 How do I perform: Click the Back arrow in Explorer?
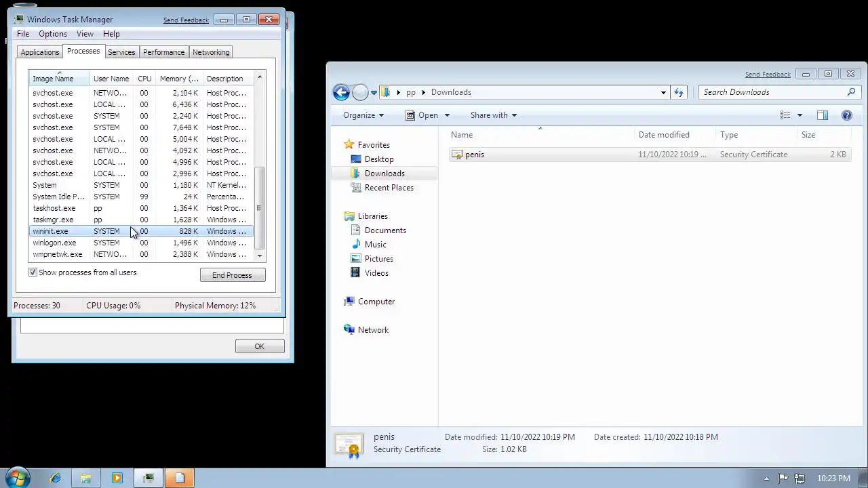click(341, 92)
